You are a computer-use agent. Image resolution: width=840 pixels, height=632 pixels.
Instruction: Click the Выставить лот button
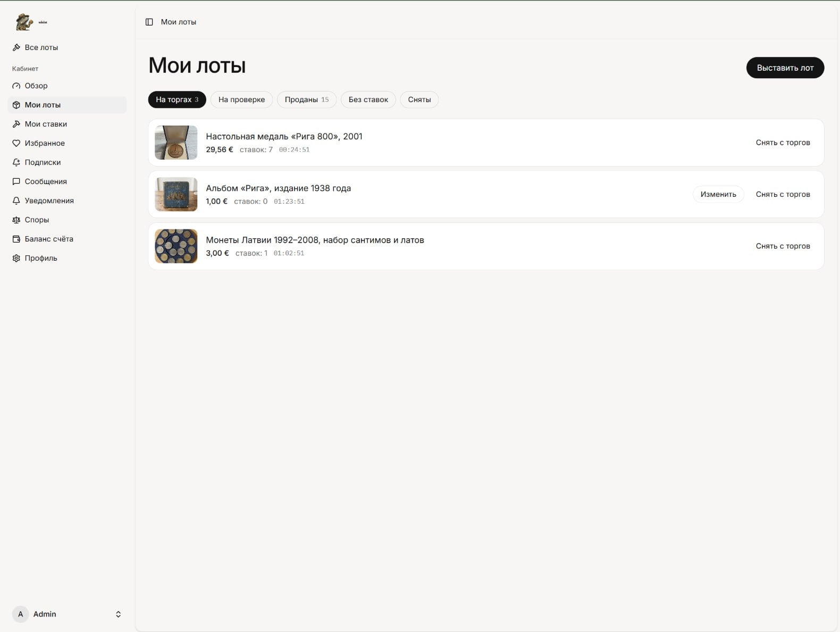785,68
